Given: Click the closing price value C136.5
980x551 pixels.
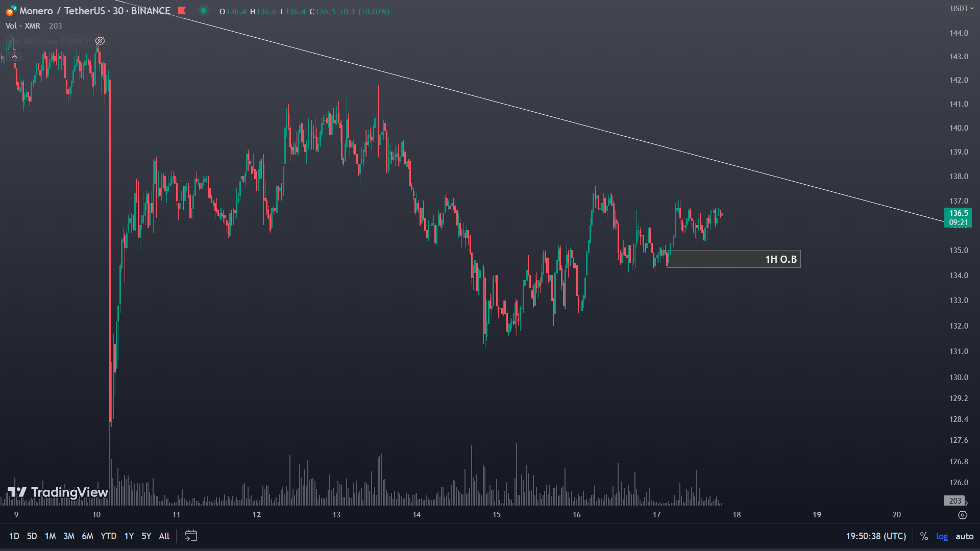Looking at the screenshot, I should pos(323,11).
